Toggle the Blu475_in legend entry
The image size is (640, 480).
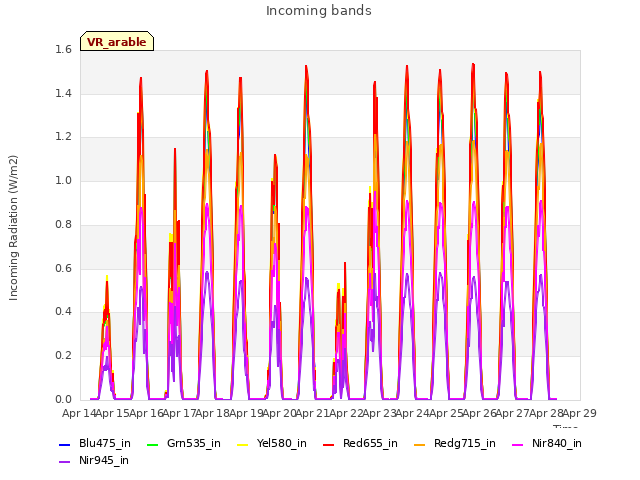95,443
